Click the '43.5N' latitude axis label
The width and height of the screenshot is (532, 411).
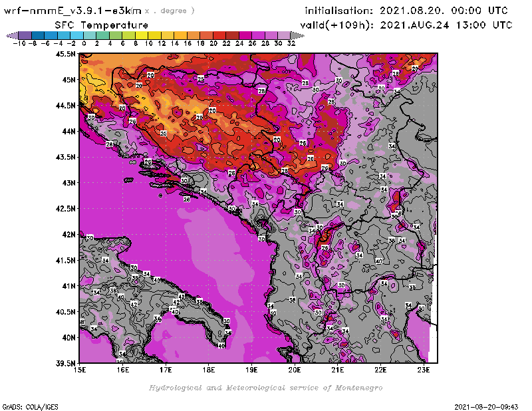click(x=65, y=157)
